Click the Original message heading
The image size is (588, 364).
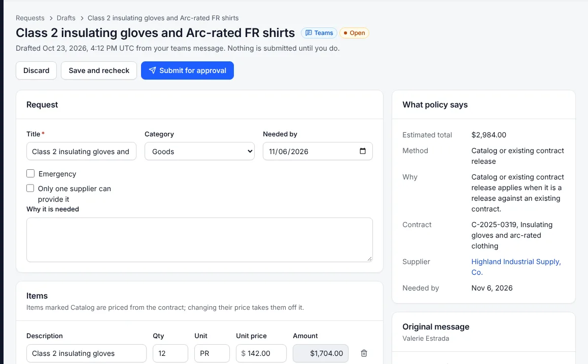pos(436,326)
